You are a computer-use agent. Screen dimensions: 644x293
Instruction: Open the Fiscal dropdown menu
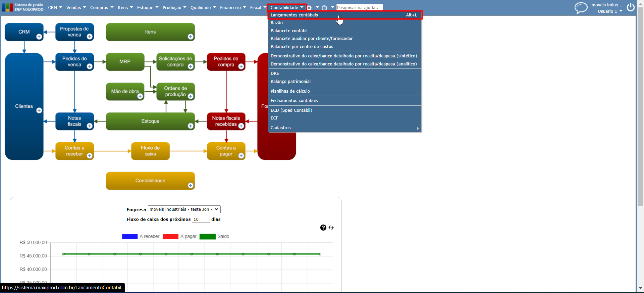pyautogui.click(x=258, y=7)
